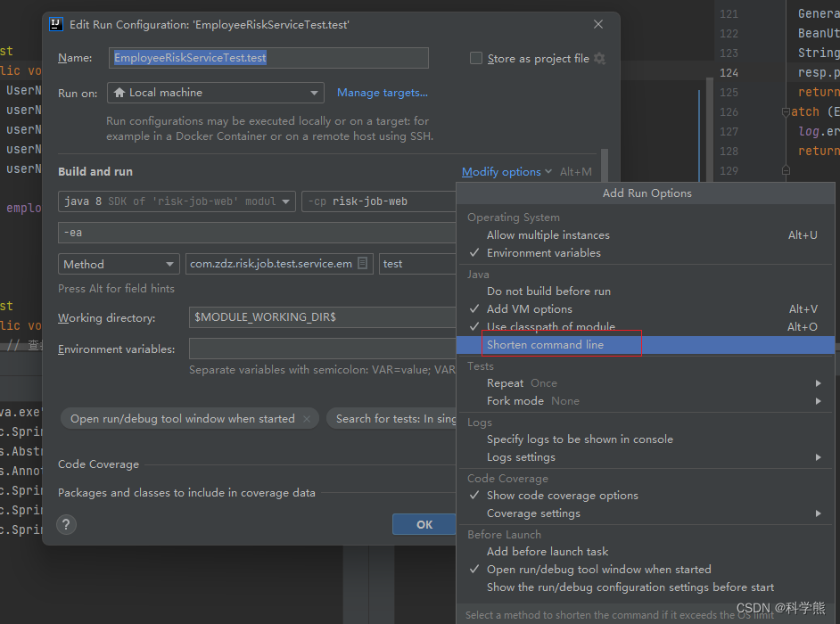Click the class browse icon in test class field
The height and width of the screenshot is (624, 840).
coord(363,264)
